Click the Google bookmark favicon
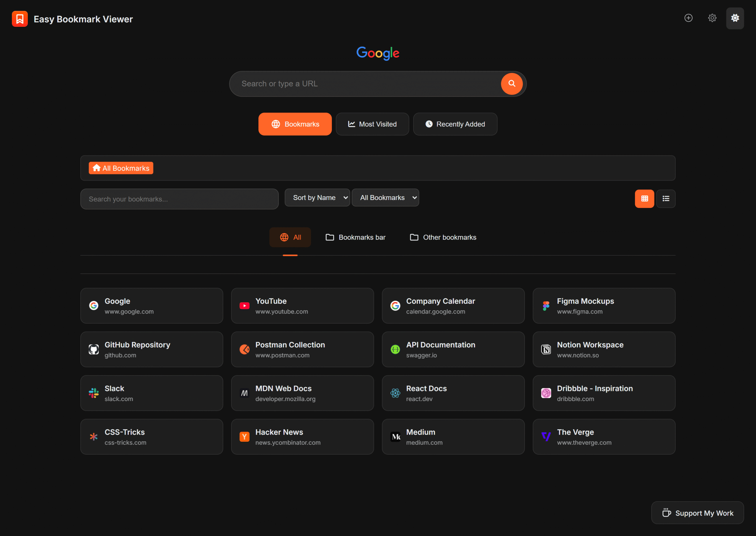The width and height of the screenshot is (756, 536). point(94,306)
